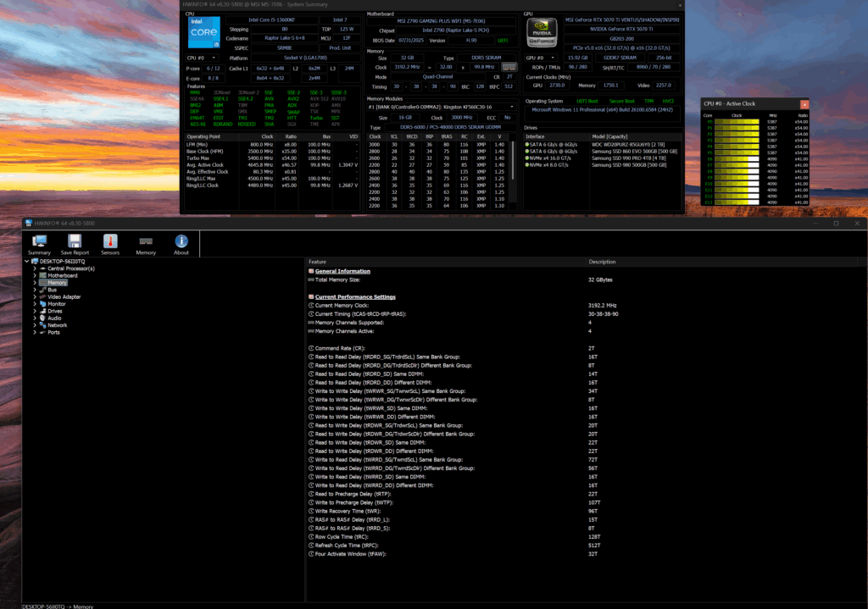Expand the Memory node chevron in tree

(x=35, y=283)
